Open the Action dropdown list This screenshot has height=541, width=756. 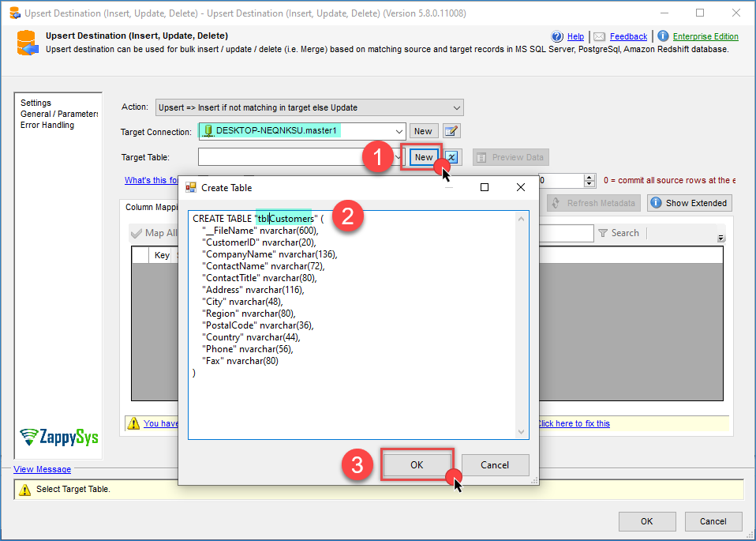(457, 107)
